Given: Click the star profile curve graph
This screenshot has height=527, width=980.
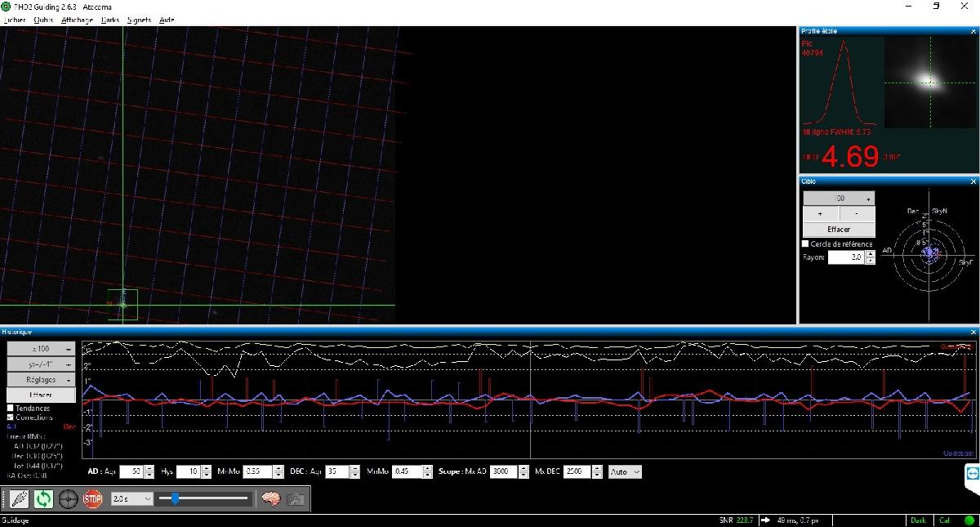Looking at the screenshot, I should 841,83.
